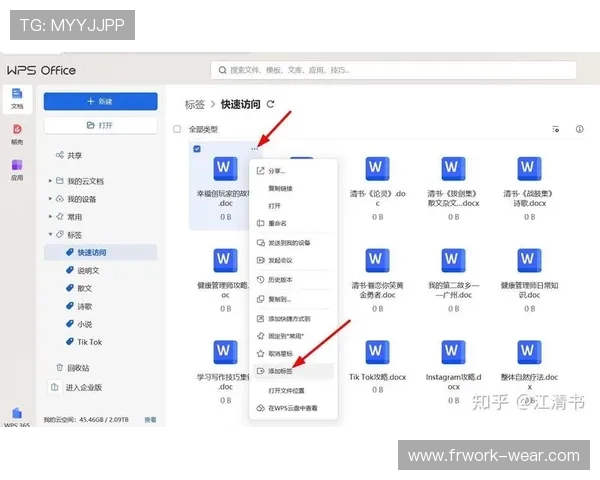Open the Instagram攻略.docx file icon
The width and height of the screenshot is (600, 480).
(x=453, y=352)
